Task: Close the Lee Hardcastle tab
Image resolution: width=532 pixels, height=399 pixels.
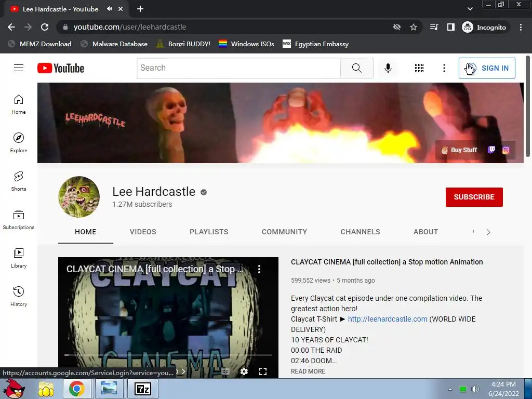Action: click(x=121, y=9)
